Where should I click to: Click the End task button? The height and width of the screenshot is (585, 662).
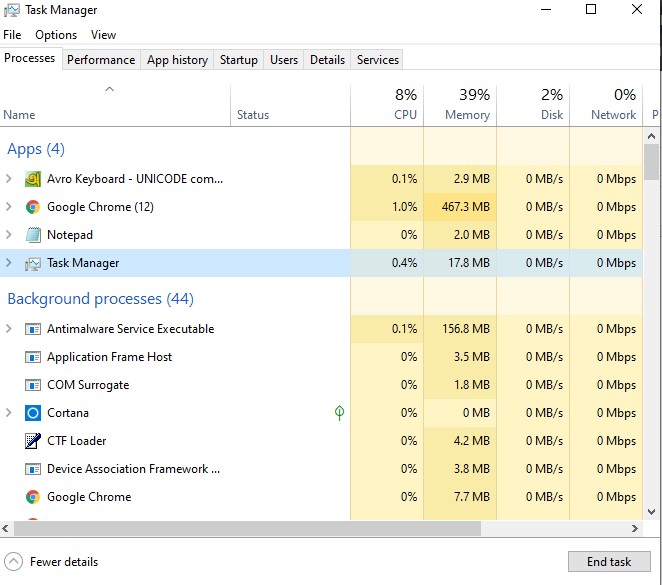609,561
